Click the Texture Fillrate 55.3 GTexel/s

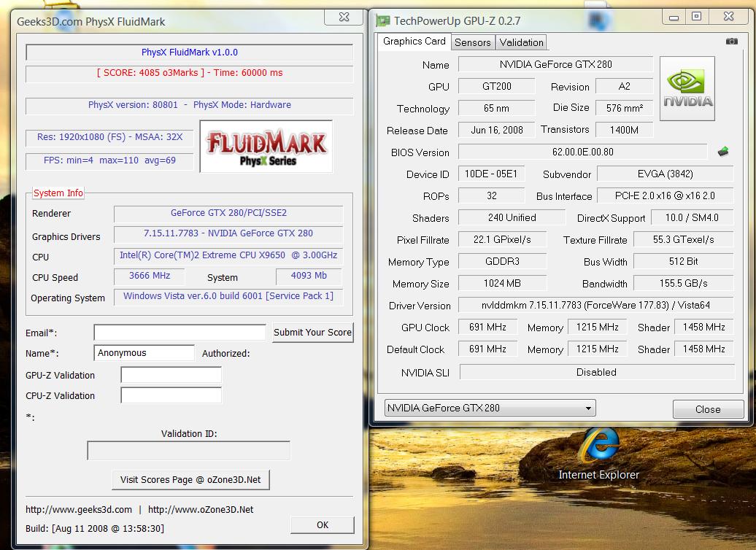tap(684, 239)
